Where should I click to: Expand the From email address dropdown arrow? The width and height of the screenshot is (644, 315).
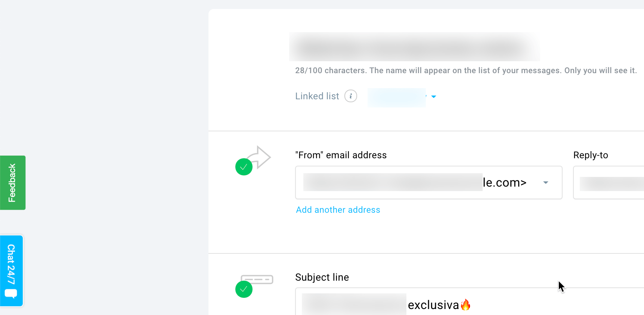pos(546,183)
